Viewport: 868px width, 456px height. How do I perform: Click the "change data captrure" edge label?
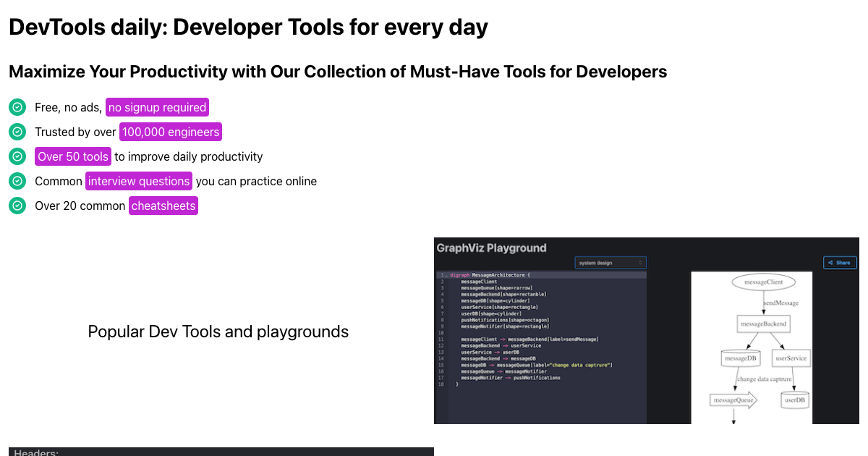(x=765, y=379)
